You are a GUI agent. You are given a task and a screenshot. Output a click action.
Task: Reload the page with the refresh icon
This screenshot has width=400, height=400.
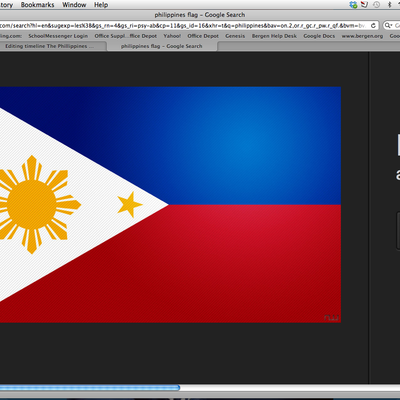point(374,25)
